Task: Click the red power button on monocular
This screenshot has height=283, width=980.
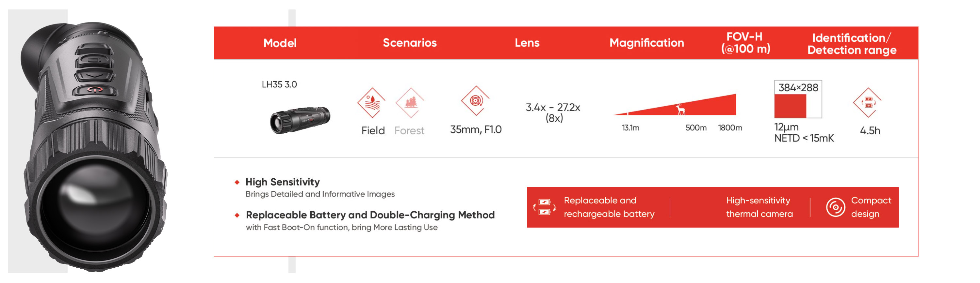Action: (x=94, y=90)
